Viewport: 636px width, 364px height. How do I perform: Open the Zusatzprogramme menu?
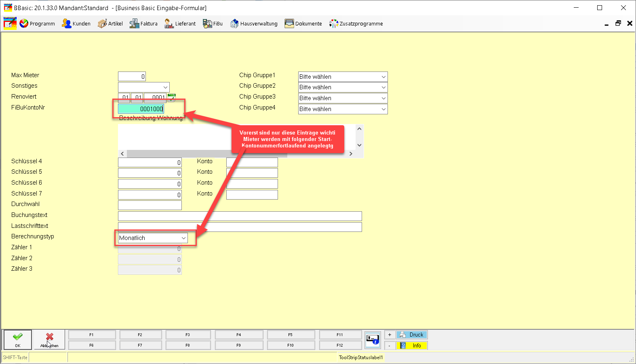pos(356,23)
